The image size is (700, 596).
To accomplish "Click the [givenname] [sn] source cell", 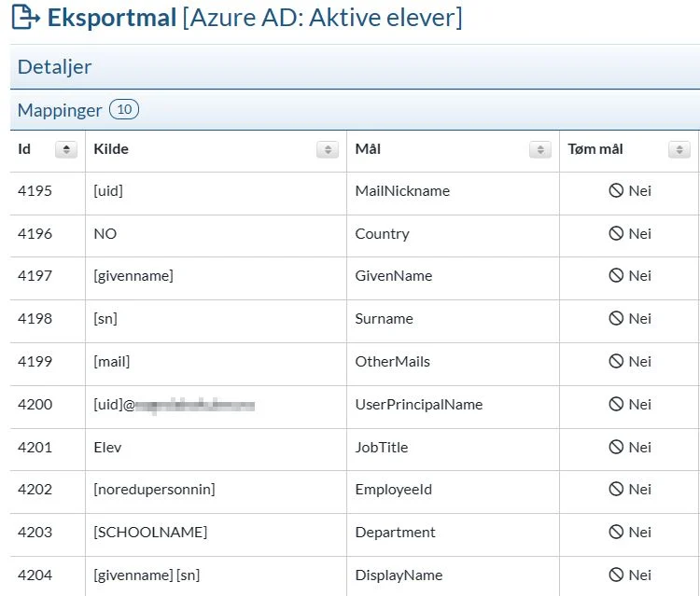I will pyautogui.click(x=147, y=575).
